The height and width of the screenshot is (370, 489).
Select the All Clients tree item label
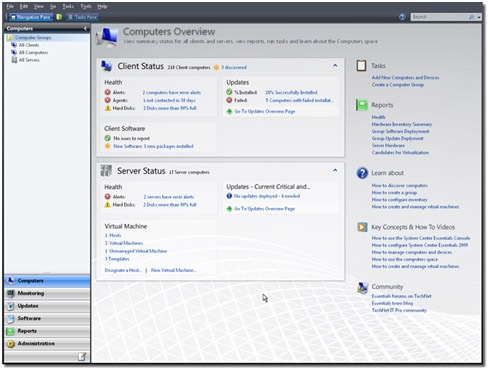tap(29, 45)
